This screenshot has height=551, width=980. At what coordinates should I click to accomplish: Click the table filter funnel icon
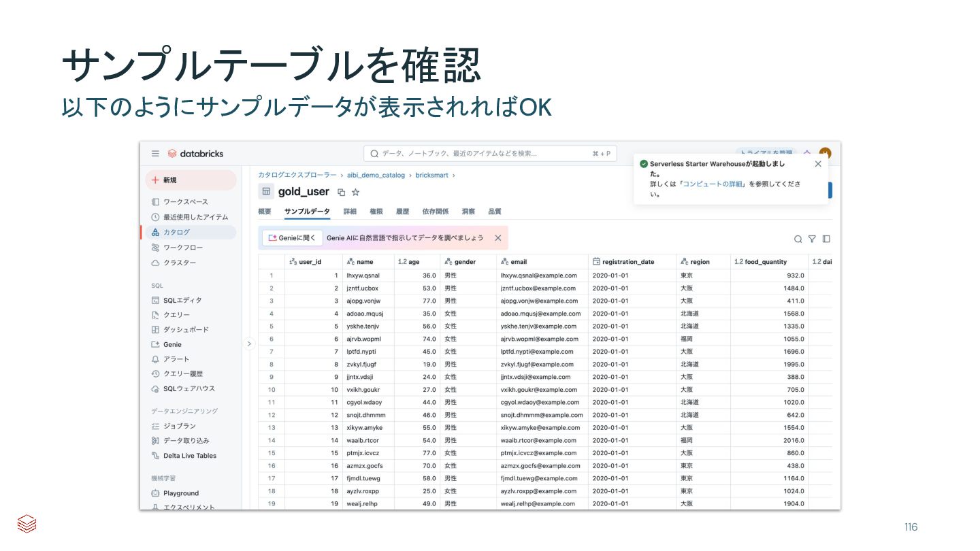point(812,239)
